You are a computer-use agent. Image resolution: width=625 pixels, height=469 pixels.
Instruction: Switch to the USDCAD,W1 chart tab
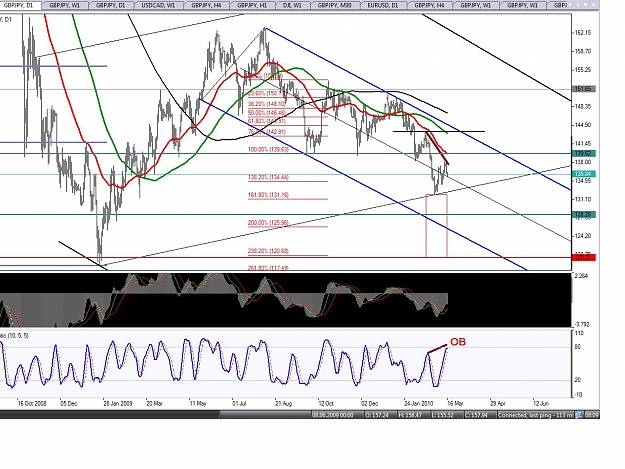click(x=158, y=6)
